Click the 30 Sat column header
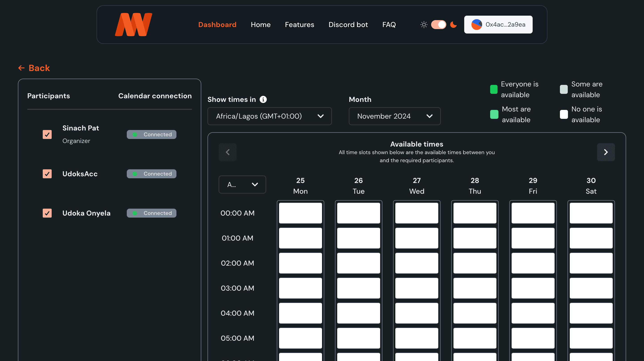Screen dimensions: 644x361 click(x=591, y=186)
